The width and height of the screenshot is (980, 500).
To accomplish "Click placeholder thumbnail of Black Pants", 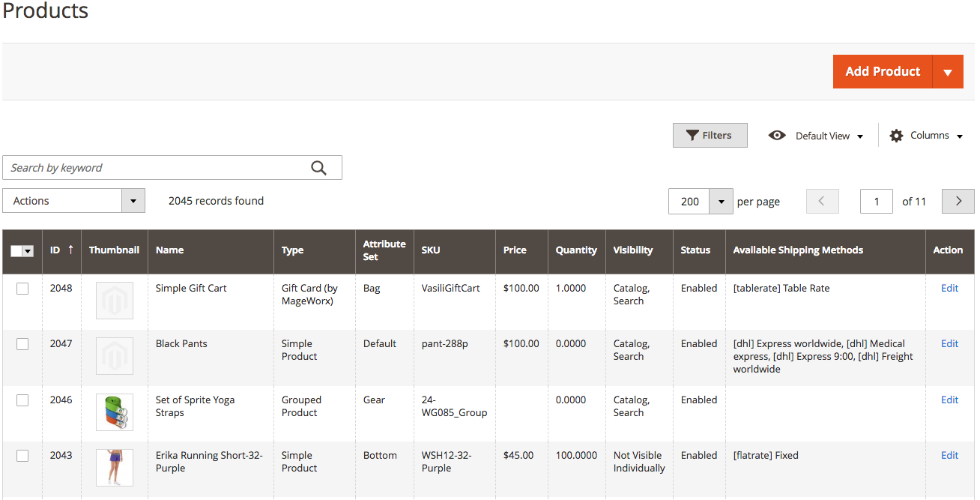I will [x=115, y=356].
